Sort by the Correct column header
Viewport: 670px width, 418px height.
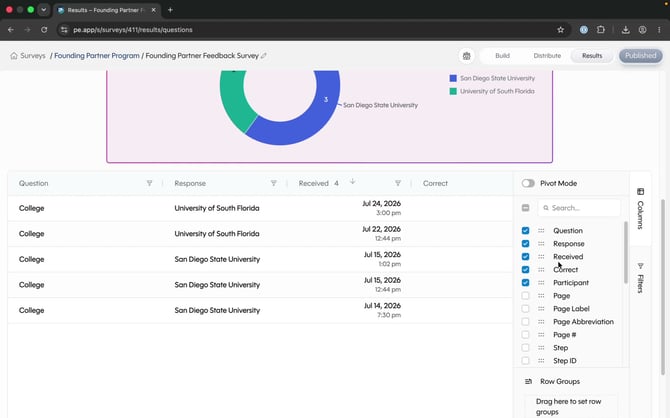pyautogui.click(x=435, y=183)
